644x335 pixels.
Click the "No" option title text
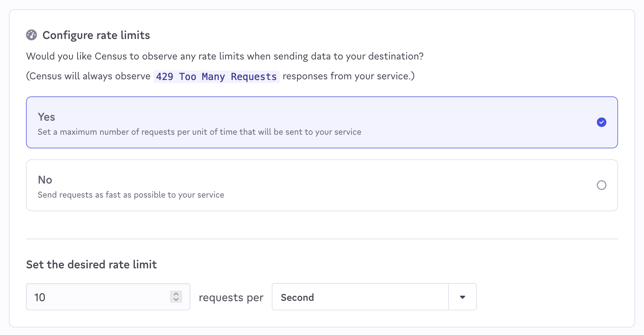click(x=45, y=180)
